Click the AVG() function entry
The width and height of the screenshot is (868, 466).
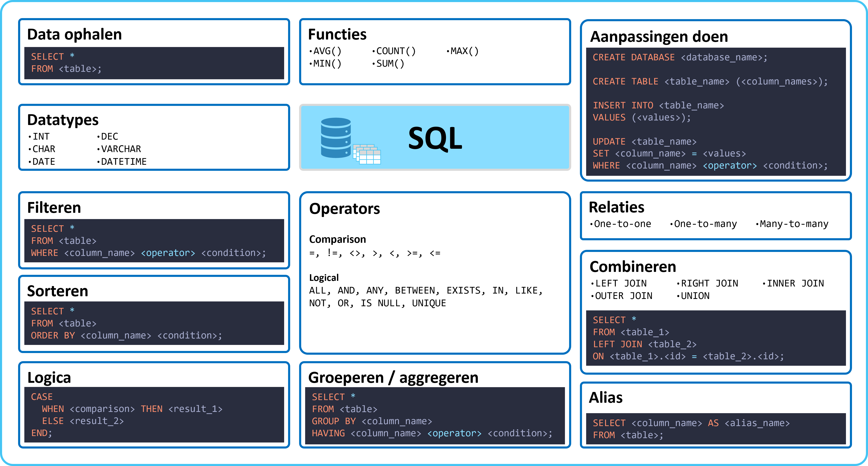325,51
